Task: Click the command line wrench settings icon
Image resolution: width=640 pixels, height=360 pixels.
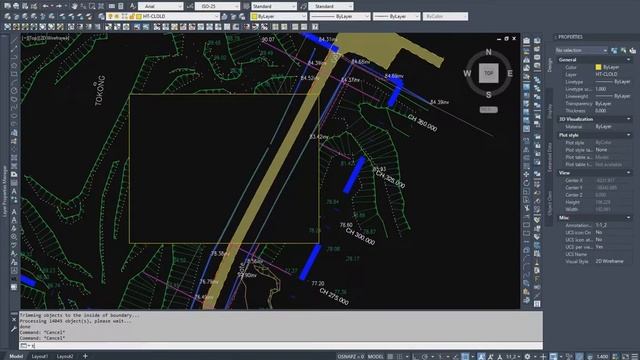Action: pyautogui.click(x=13, y=329)
